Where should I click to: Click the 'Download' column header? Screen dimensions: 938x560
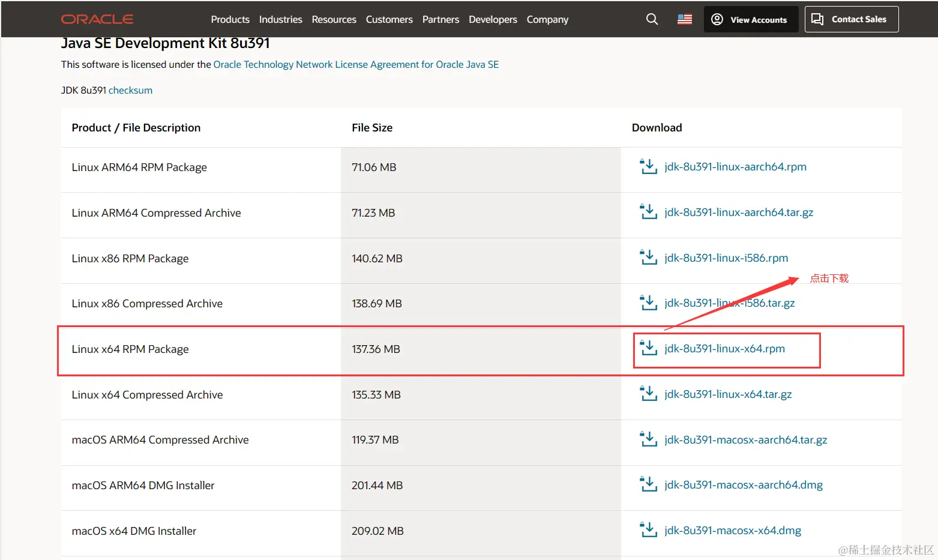[x=657, y=128]
